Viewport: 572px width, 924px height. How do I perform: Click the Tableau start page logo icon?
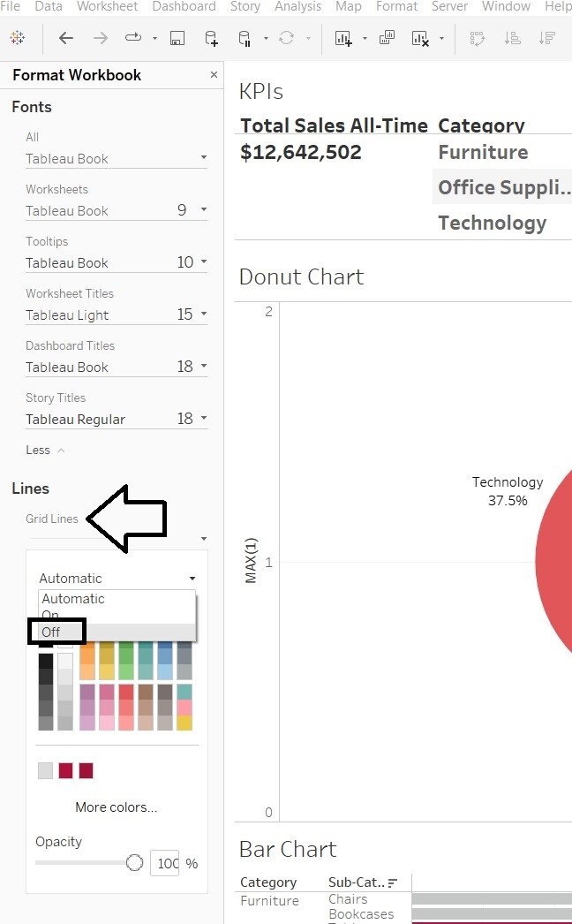coord(18,38)
